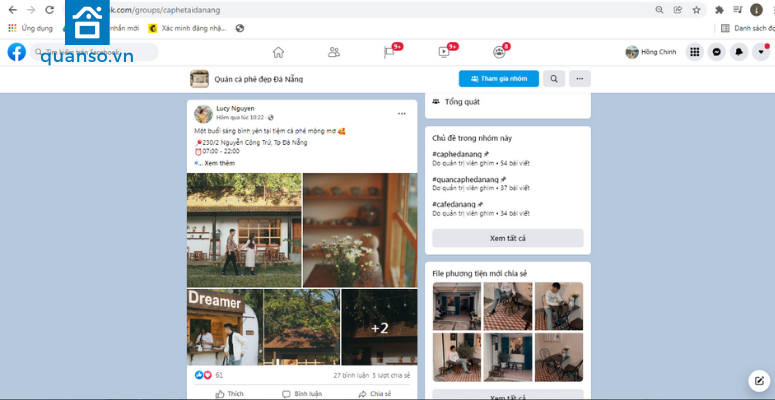Open media photo of man at table with flowers
Viewport: 775px width, 400px height.
[559, 307]
